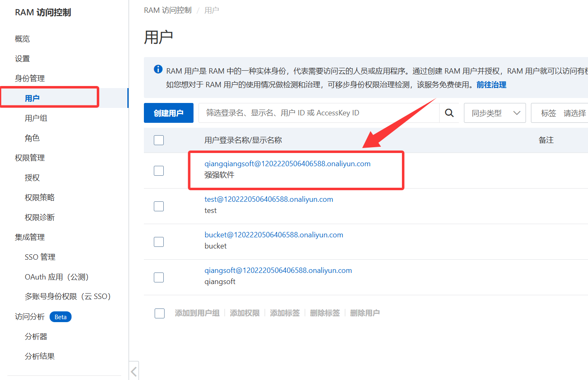
Task: Open 用户组 in the sidebar
Action: pos(36,118)
